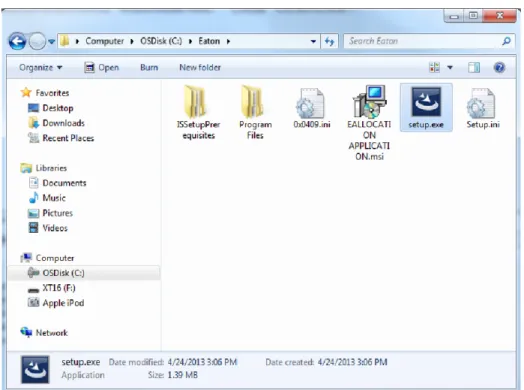Click the setup.exe thumbnail in details pane
This screenshot has width=524, height=390.
click(x=35, y=369)
